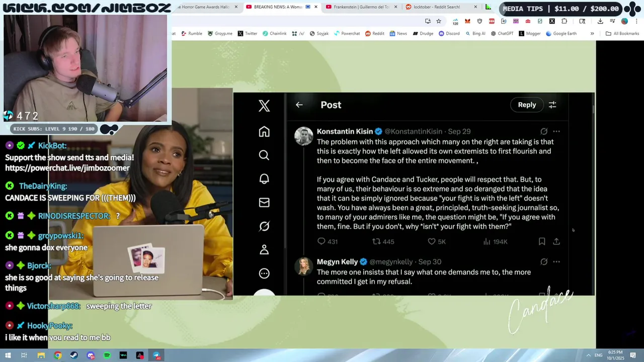Open ChatGPT bookmark
This screenshot has height=362, width=644.
(x=502, y=34)
